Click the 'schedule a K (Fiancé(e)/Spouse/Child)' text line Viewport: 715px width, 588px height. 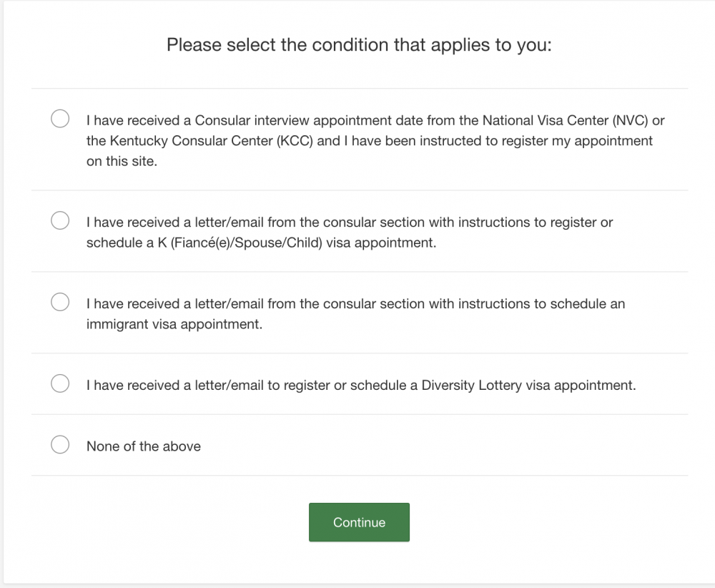coord(261,242)
